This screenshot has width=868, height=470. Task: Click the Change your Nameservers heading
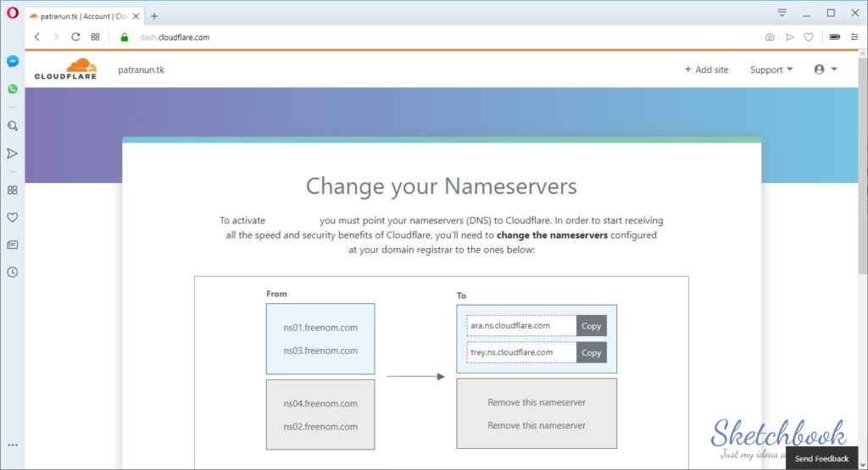(x=441, y=186)
